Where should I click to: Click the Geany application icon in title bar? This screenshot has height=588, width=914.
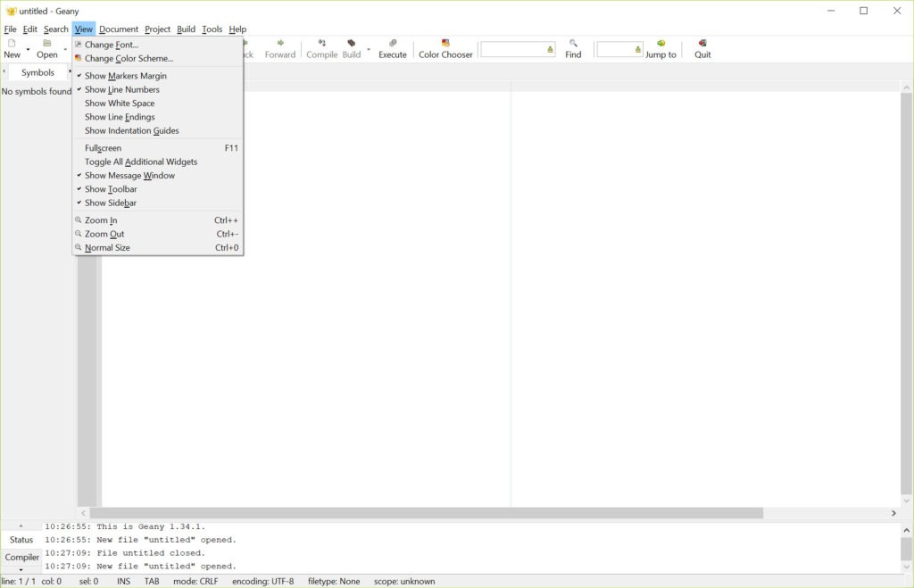[x=11, y=11]
